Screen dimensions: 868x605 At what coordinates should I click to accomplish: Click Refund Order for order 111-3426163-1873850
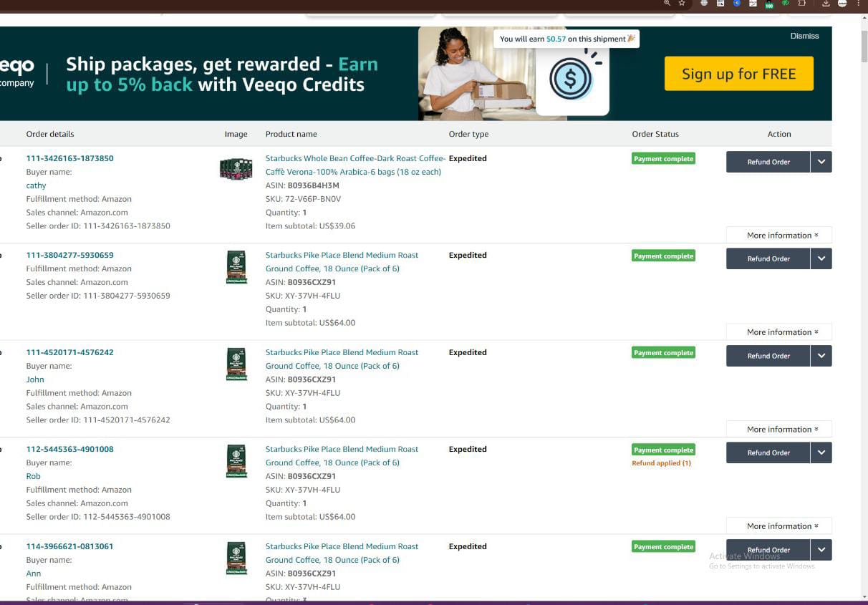point(768,162)
